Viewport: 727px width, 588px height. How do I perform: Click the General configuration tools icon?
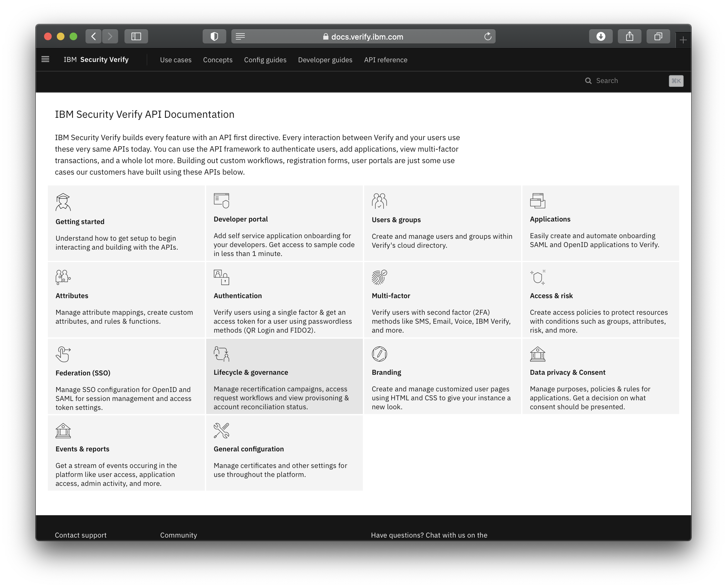coord(221,431)
